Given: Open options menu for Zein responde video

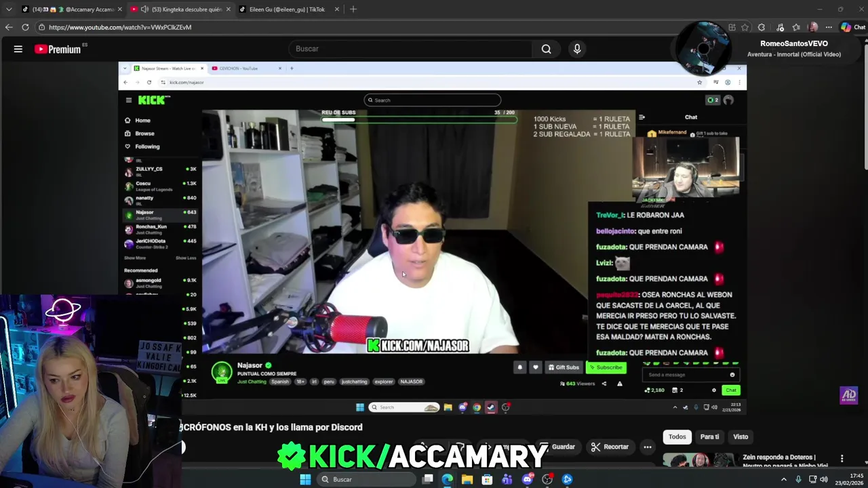Looking at the screenshot, I should coord(842,459).
